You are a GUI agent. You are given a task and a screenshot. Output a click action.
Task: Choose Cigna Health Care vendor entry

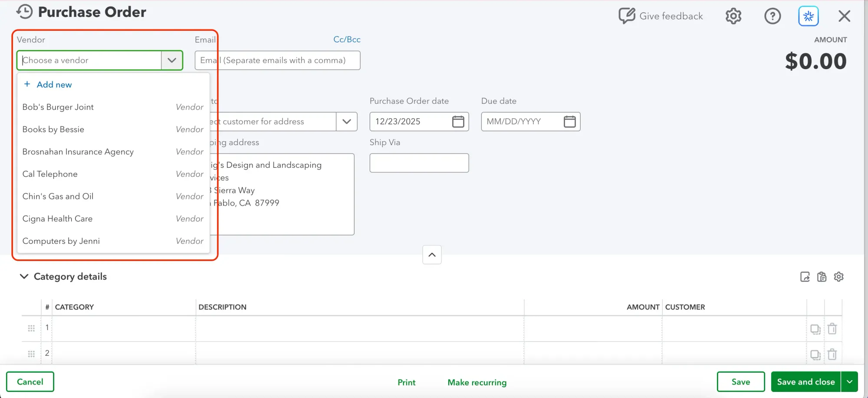pos(57,219)
